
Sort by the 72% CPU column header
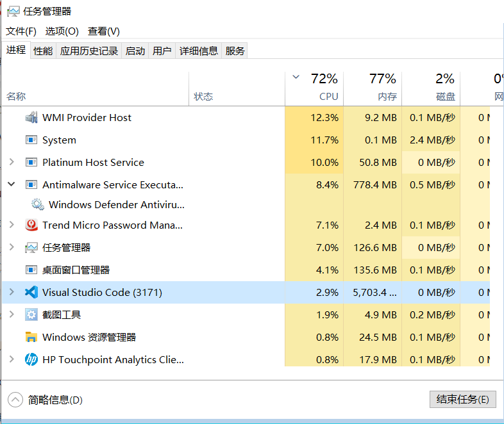314,88
